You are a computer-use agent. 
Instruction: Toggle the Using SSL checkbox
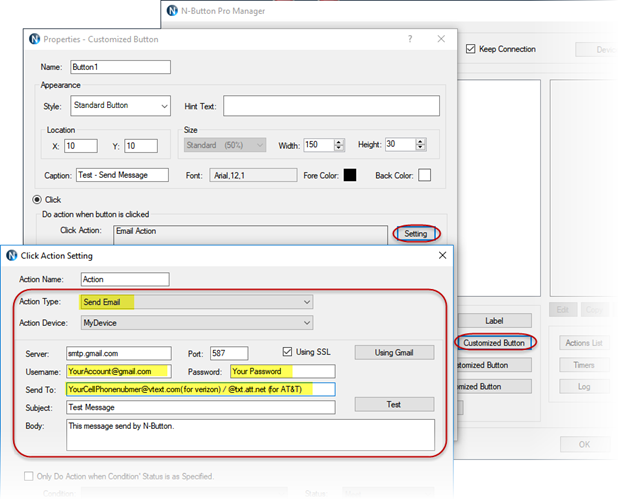tap(287, 352)
